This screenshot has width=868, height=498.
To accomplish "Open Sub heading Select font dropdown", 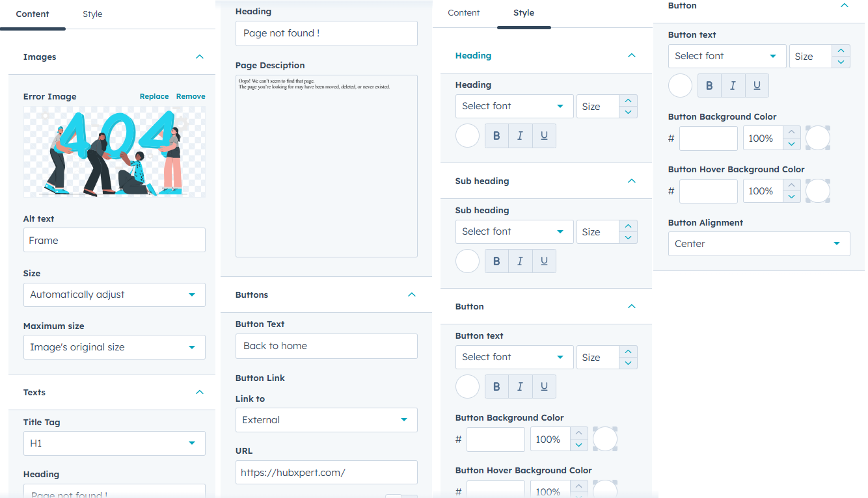I will point(515,231).
